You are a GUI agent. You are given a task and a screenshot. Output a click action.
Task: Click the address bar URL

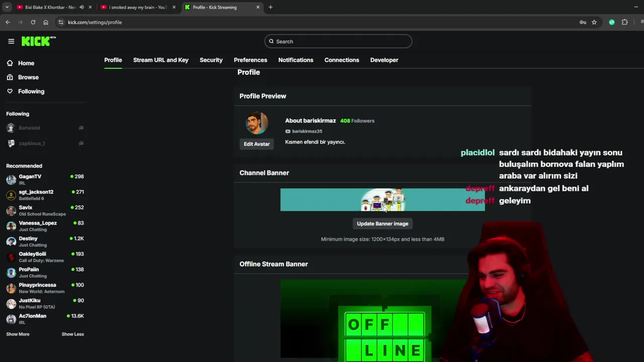pos(95,22)
